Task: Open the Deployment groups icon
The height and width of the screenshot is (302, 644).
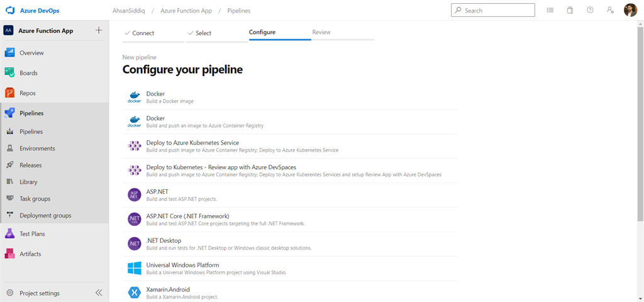Action: pos(10,215)
